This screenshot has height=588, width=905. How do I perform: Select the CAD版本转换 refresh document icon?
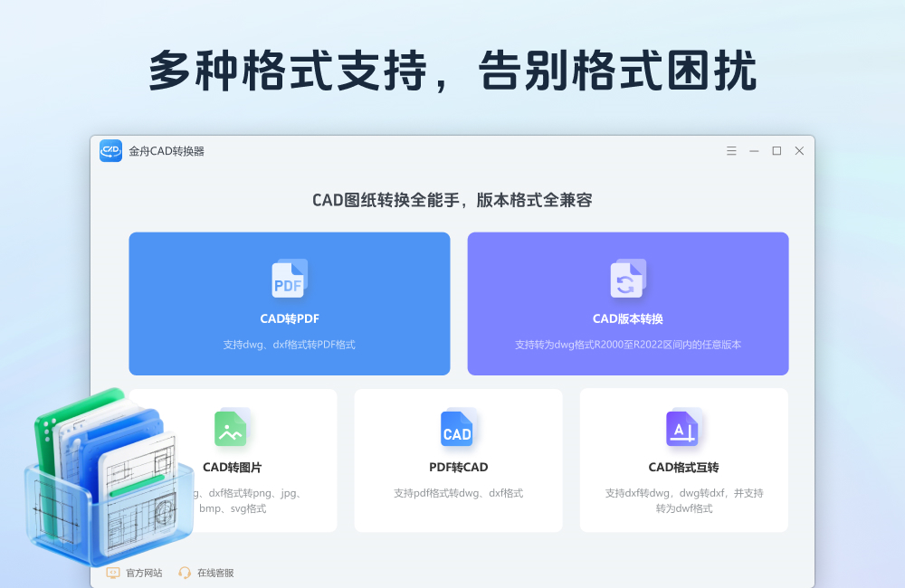coord(627,279)
